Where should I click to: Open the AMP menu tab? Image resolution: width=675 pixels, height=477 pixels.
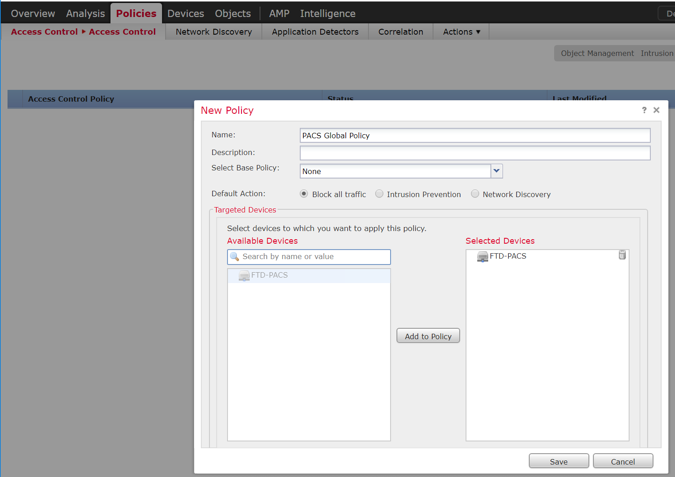point(279,13)
